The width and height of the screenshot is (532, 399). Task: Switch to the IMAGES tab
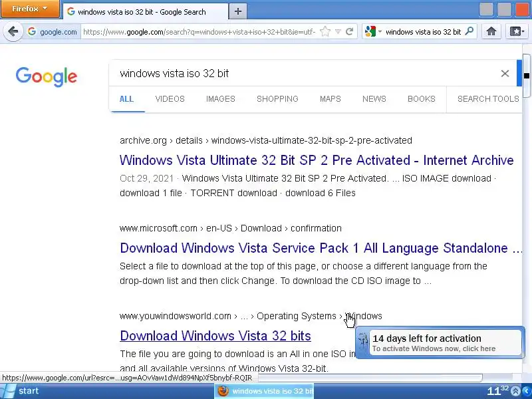click(x=221, y=99)
